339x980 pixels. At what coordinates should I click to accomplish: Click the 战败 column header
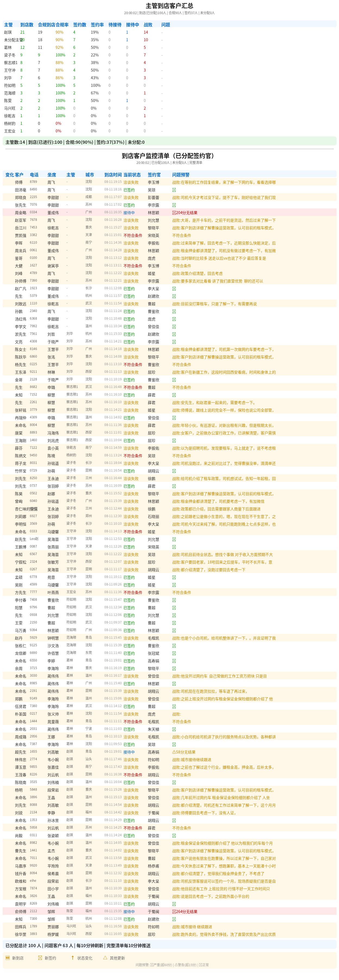coord(148,25)
